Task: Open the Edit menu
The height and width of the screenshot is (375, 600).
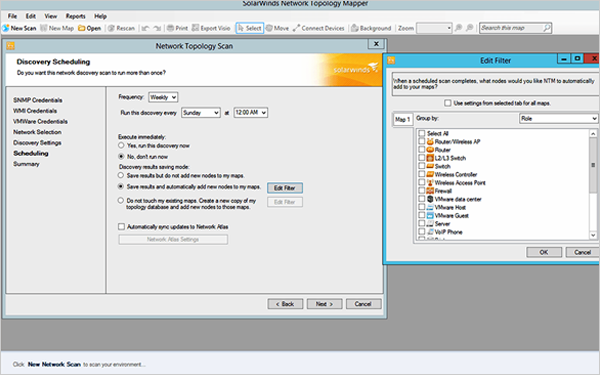Action: (x=31, y=16)
